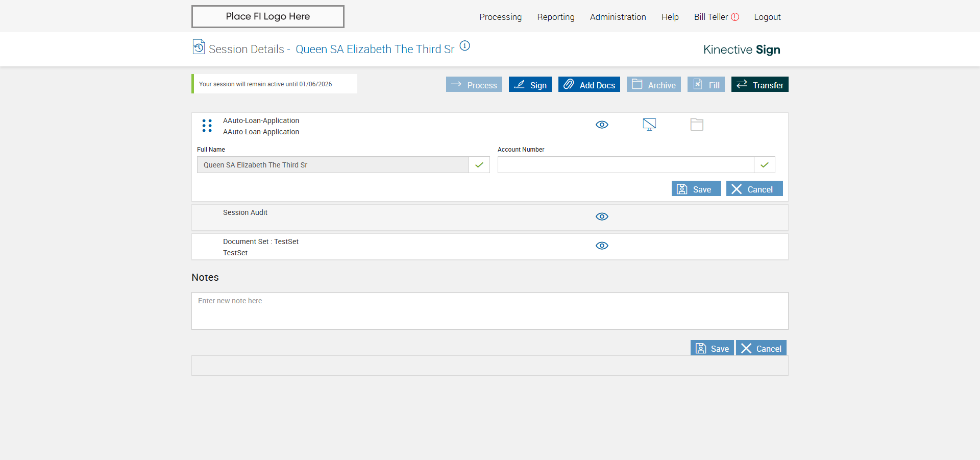View the AAuto-Loan-Application document via eye icon
Screen dimensions: 980x460
pos(602,125)
